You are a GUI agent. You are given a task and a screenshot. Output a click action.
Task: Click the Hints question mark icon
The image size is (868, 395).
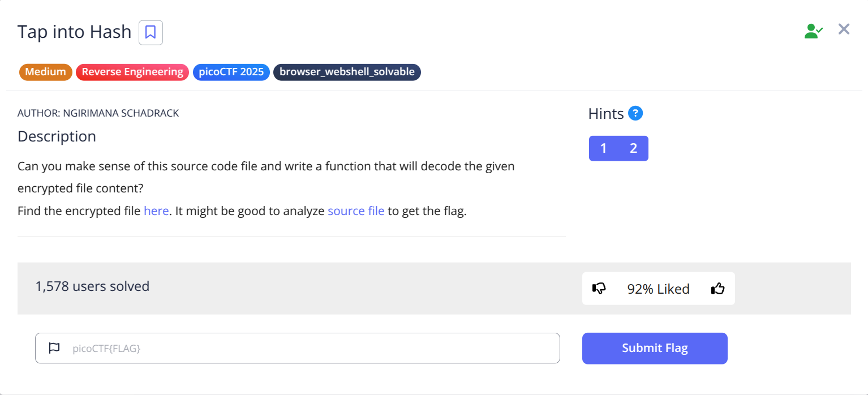click(635, 114)
